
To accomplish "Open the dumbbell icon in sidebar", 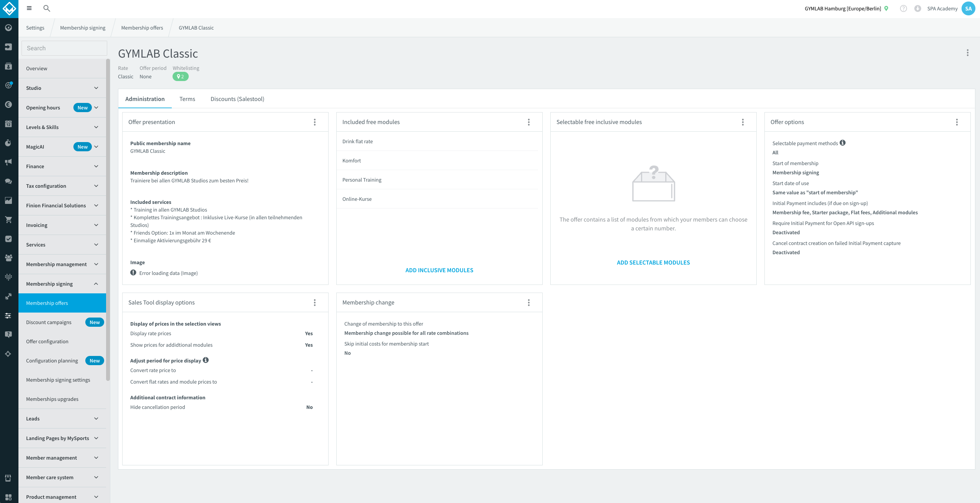I will [8, 296].
